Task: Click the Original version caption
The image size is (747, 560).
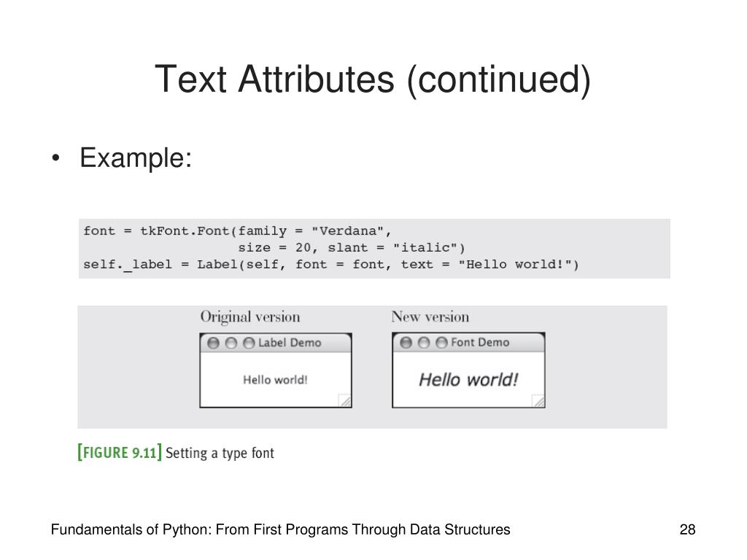Action: pos(250,317)
